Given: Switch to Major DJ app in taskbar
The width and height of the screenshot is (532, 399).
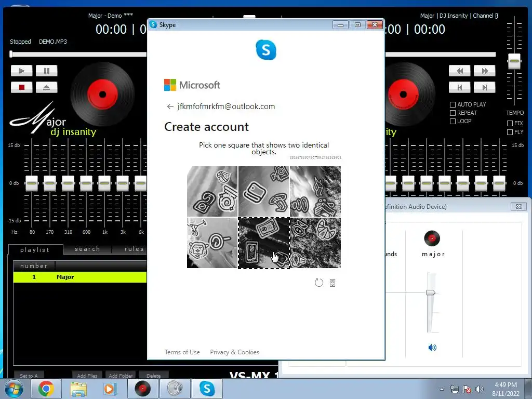Looking at the screenshot, I should point(142,389).
